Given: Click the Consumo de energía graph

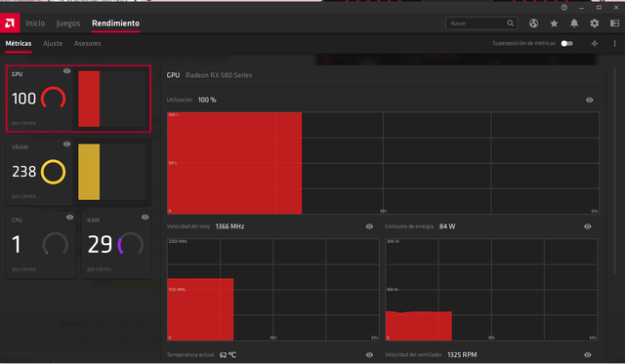Looking at the screenshot, I should (x=491, y=290).
